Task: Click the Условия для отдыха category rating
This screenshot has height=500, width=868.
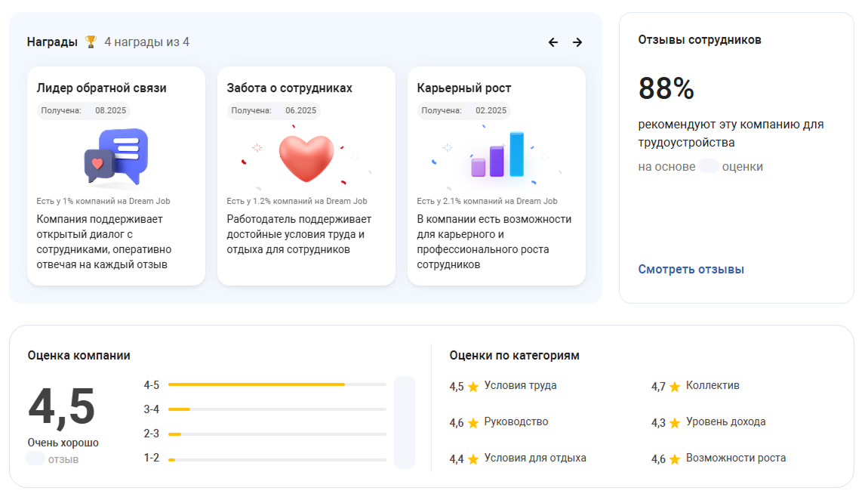Action: 534,458
